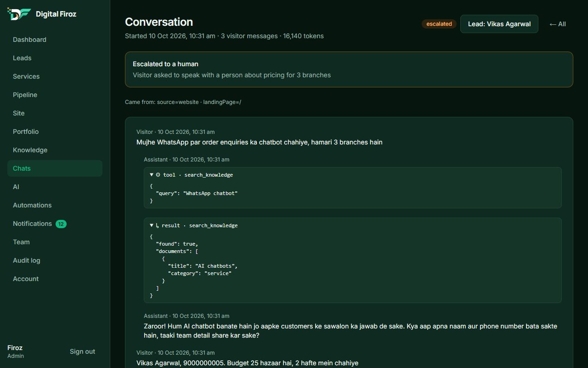Sign out of the admin account
Screen dimensions: 588x368
[x=83, y=351]
